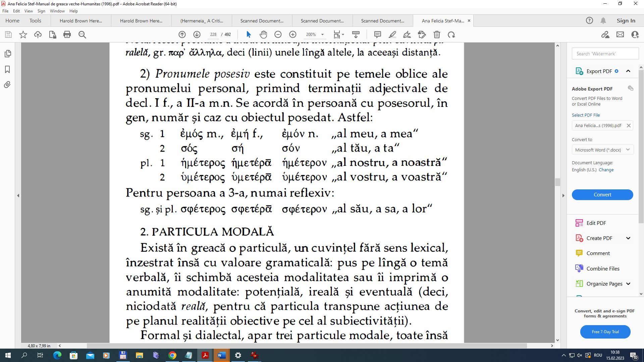Click the page number field 228
This screenshot has height=362, width=644.
coord(213,35)
